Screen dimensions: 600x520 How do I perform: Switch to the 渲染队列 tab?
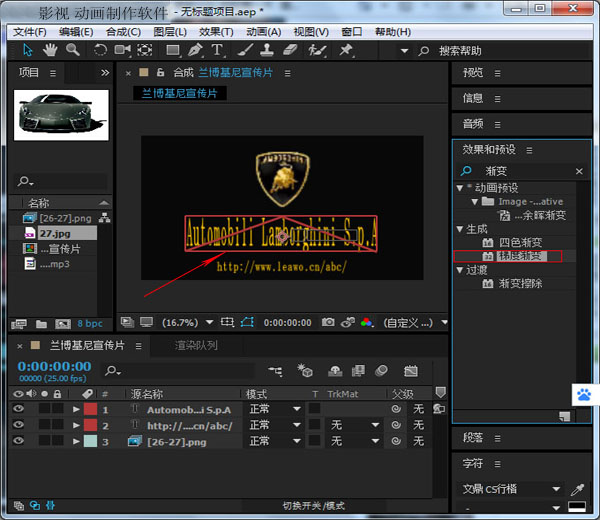click(x=196, y=346)
